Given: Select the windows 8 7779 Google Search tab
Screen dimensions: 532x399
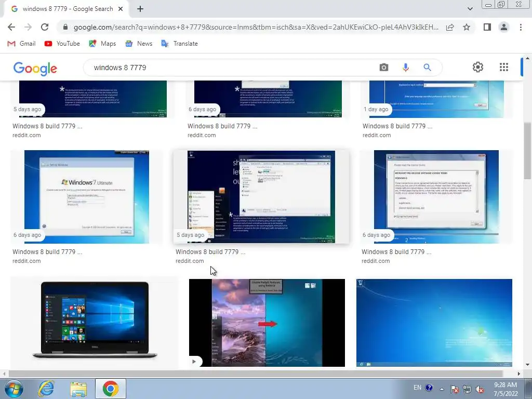Looking at the screenshot, I should point(66,9).
